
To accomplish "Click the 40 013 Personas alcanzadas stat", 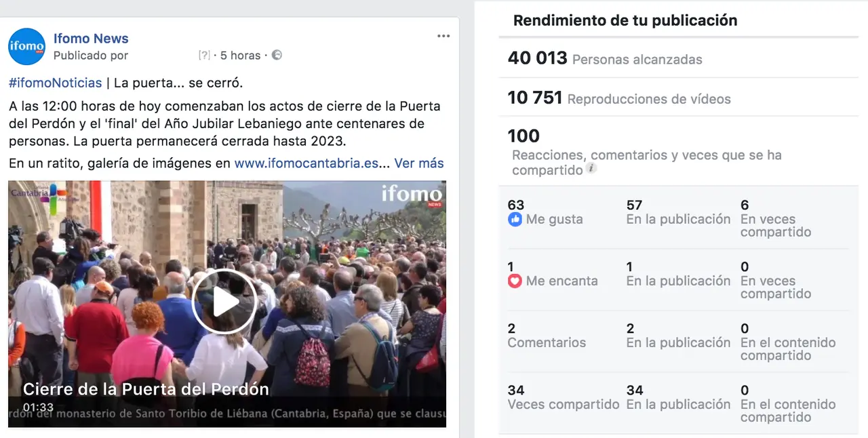I will (x=605, y=58).
